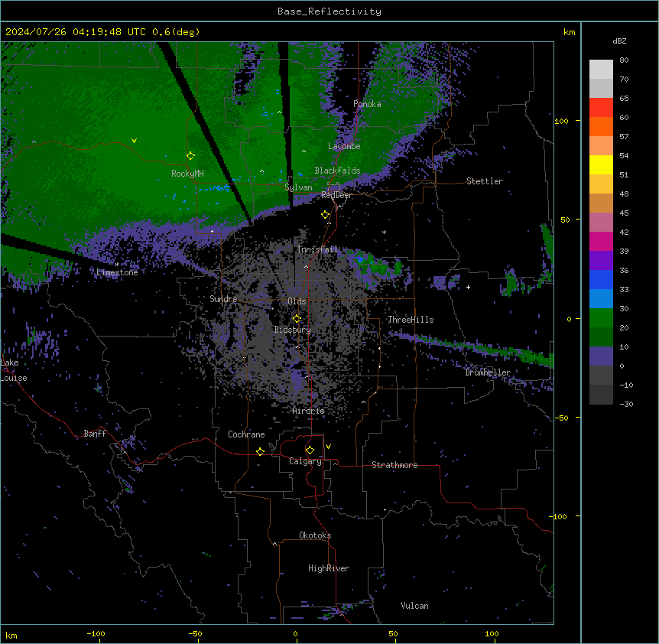Click the white asterisk marker above Limestone

click(x=117, y=265)
